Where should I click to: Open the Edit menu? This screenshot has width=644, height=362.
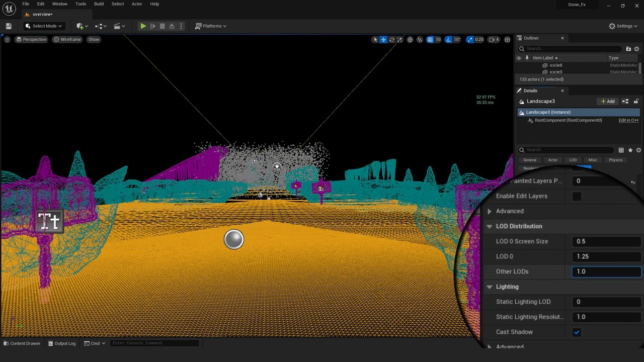41,4
